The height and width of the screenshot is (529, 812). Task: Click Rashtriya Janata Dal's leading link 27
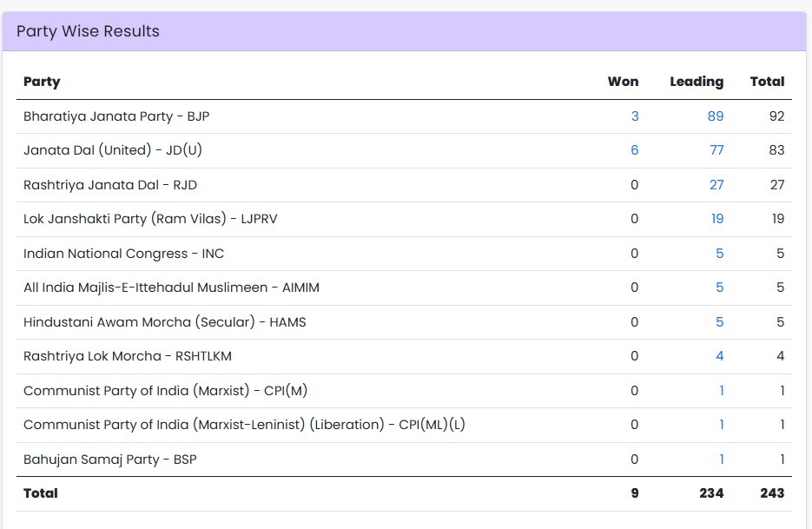point(716,185)
